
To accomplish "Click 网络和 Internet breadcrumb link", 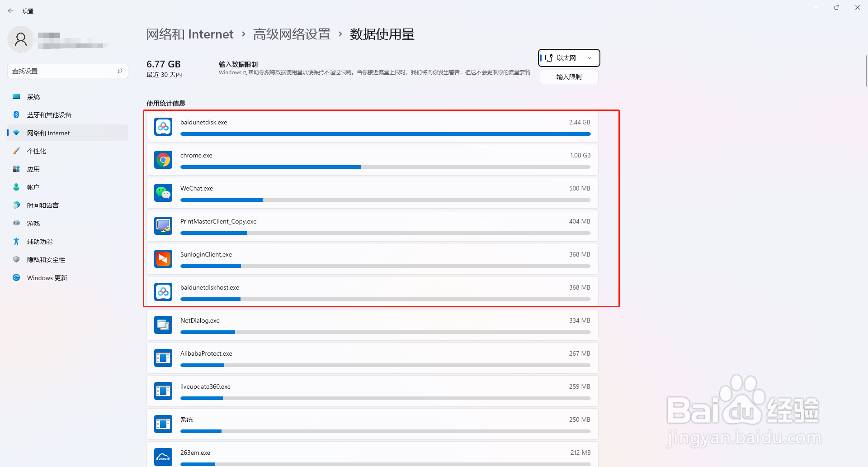I will tap(190, 34).
